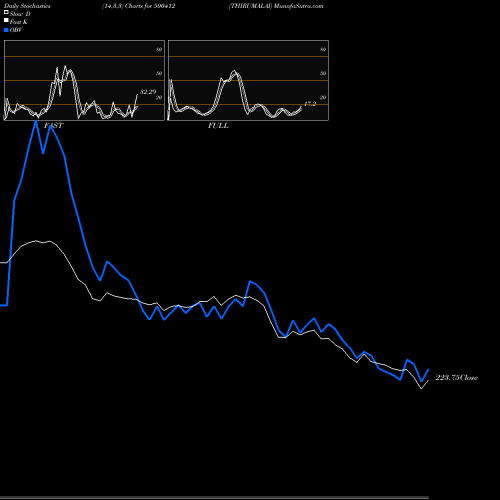Click the 50 axis label in FULL chart
The height and width of the screenshot is (500, 500).
point(323,73)
